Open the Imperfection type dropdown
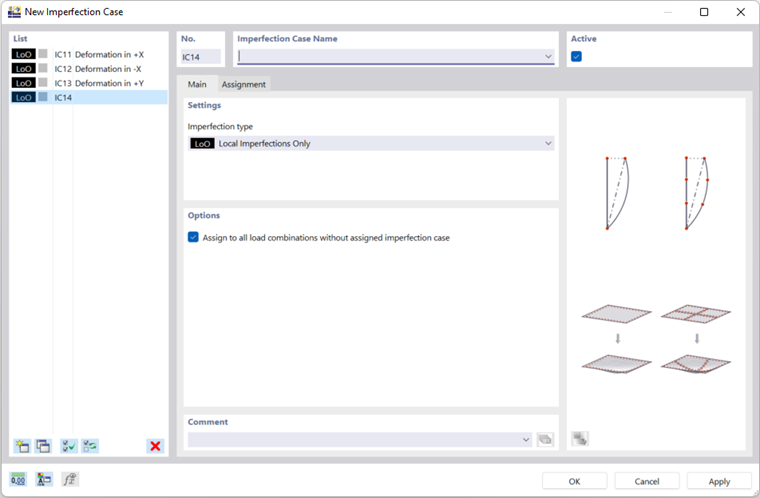This screenshot has width=760, height=498. pos(548,143)
